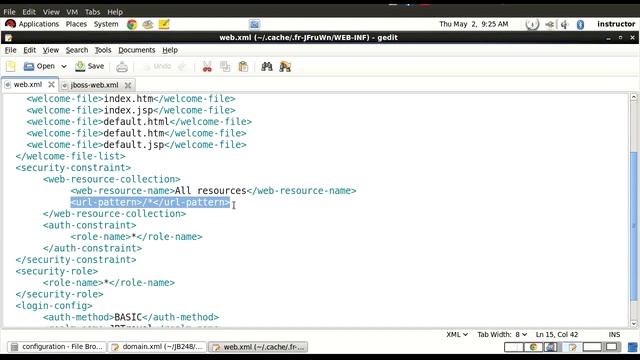Select the workspace showing Chrome icon
Viewport: 640px width, 360px height.
tap(533, 347)
